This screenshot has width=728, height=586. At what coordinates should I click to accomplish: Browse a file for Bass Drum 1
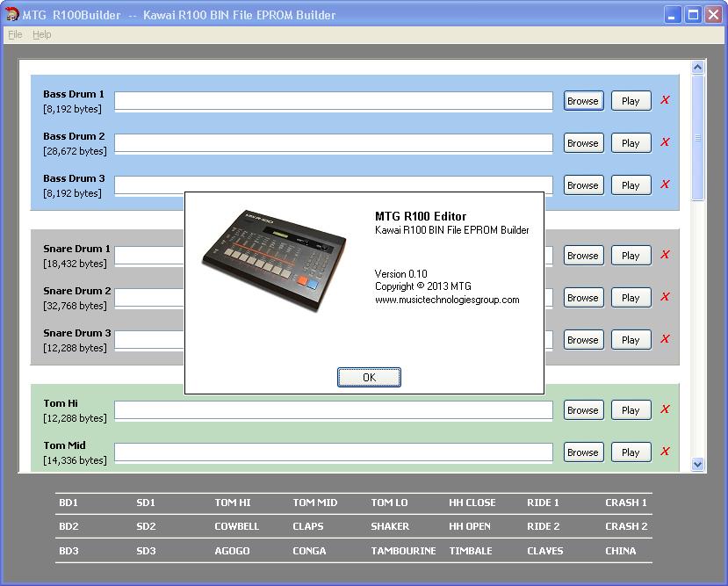coord(584,101)
